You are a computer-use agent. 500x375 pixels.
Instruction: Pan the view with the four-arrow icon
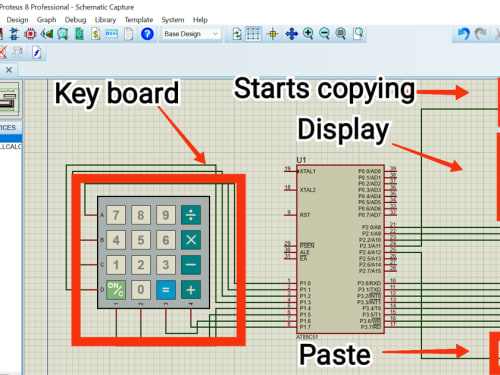[x=292, y=34]
